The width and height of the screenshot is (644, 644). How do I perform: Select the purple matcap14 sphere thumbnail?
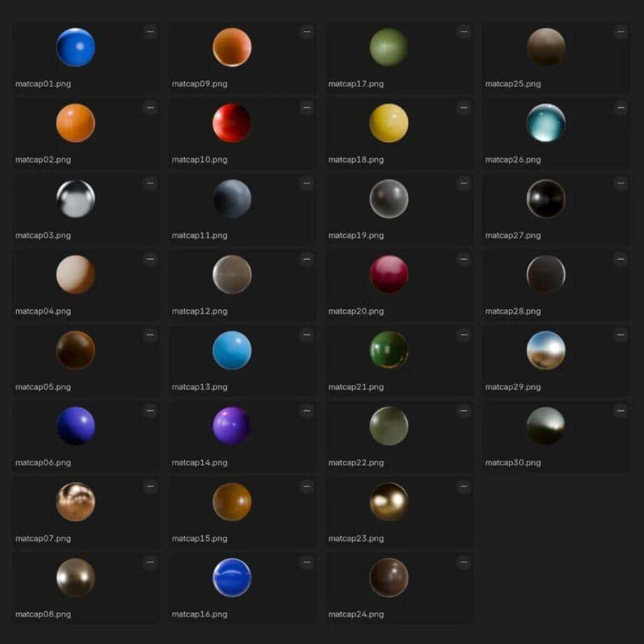coord(232,426)
